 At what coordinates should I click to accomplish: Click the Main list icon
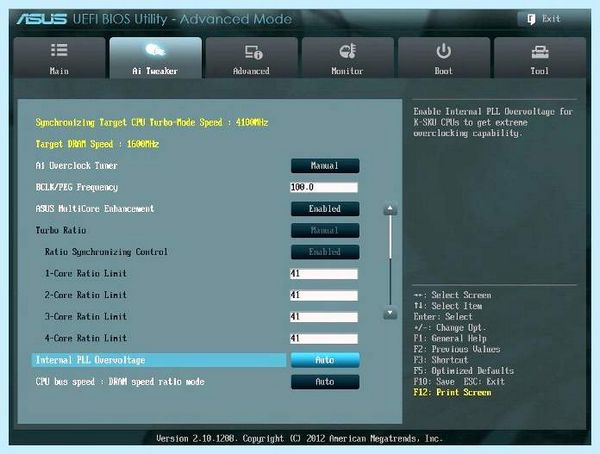point(59,50)
